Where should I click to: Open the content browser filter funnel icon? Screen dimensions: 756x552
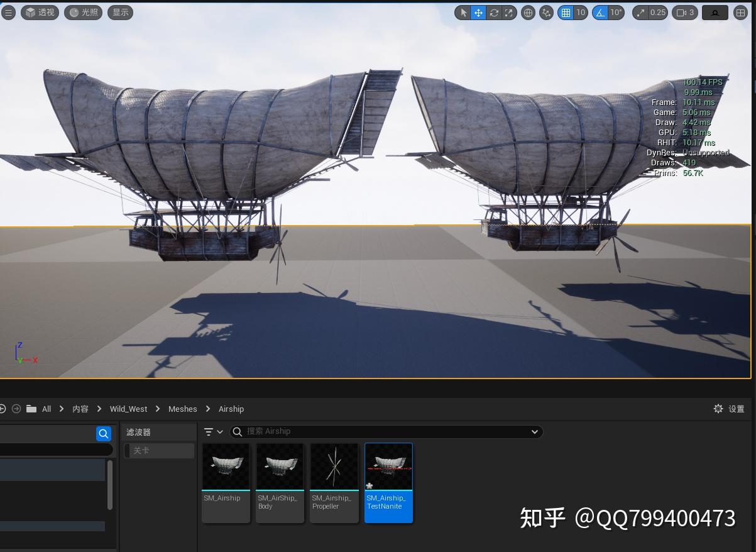click(x=209, y=432)
